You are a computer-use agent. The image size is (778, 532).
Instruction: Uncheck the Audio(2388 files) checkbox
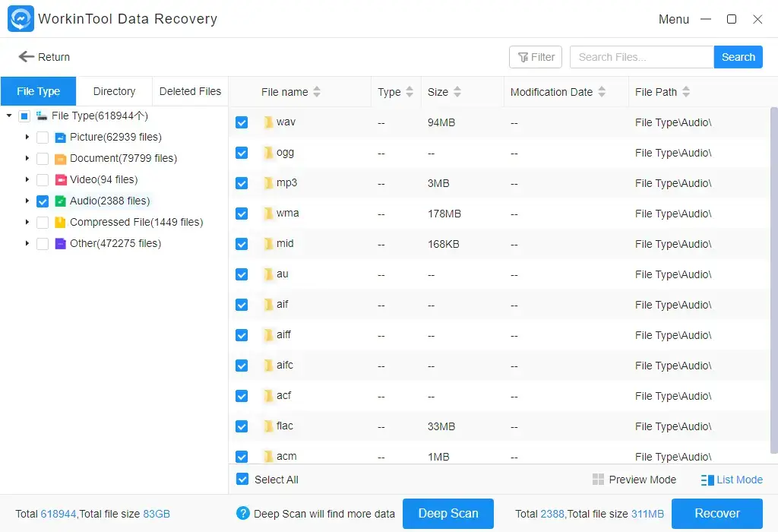click(43, 201)
